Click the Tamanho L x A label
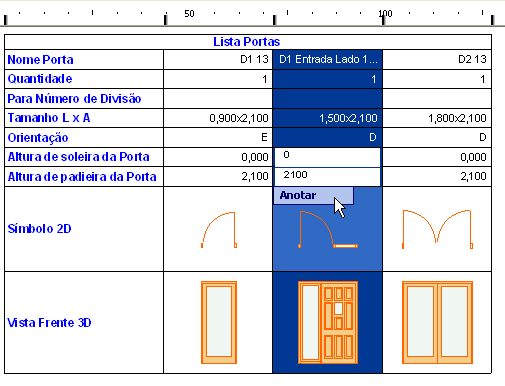505x386 pixels. coord(49,118)
